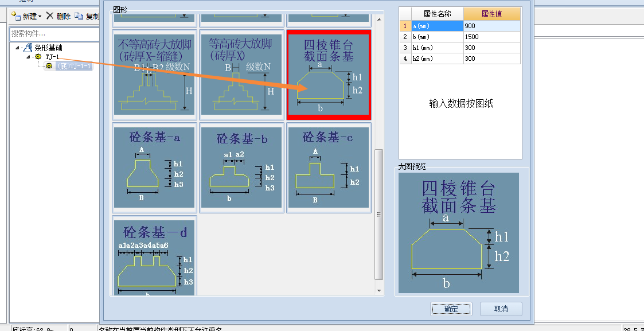Click the 搜索构件 search field
This screenshot has width=644, height=331.
pos(54,33)
